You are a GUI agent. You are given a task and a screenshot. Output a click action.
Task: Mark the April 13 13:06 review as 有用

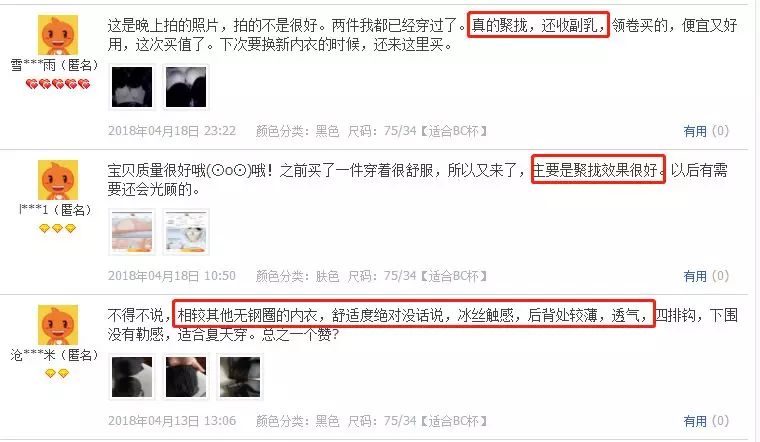coord(695,422)
